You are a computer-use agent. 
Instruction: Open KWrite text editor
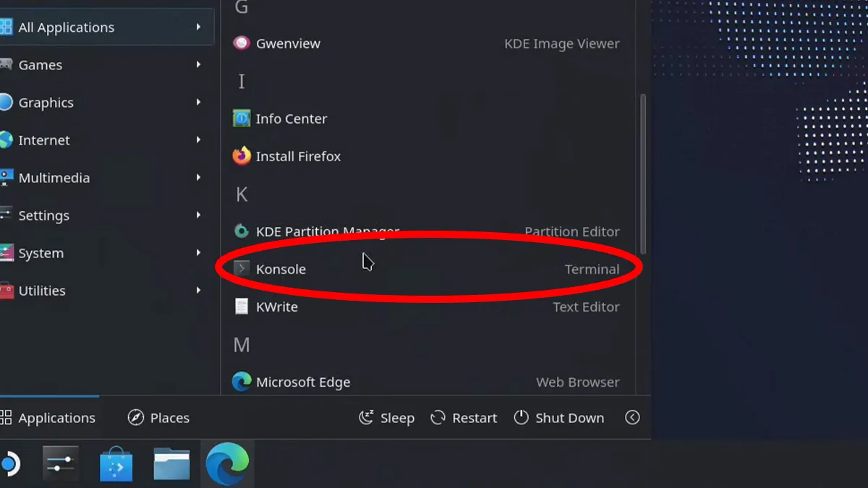click(427, 307)
